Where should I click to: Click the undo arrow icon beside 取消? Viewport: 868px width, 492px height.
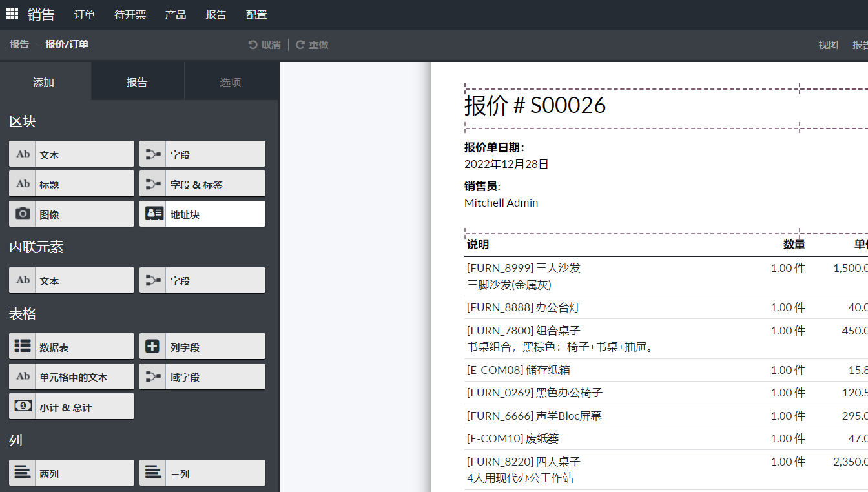coord(253,45)
